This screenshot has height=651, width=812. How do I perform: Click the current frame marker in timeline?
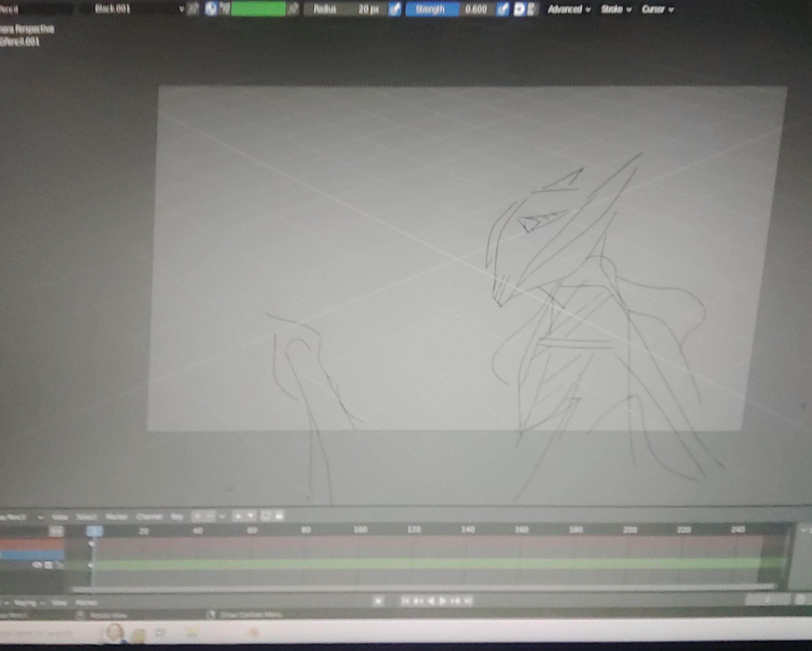click(x=94, y=531)
